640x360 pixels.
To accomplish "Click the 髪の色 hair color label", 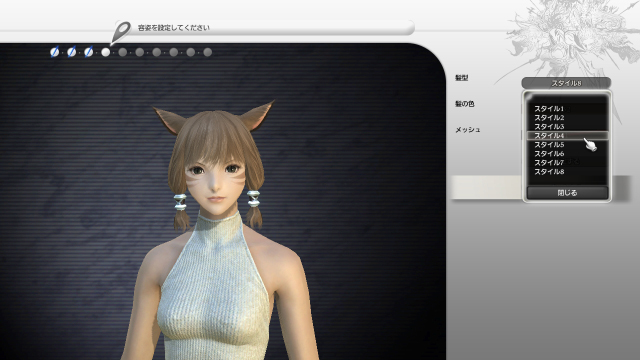I will (x=465, y=104).
